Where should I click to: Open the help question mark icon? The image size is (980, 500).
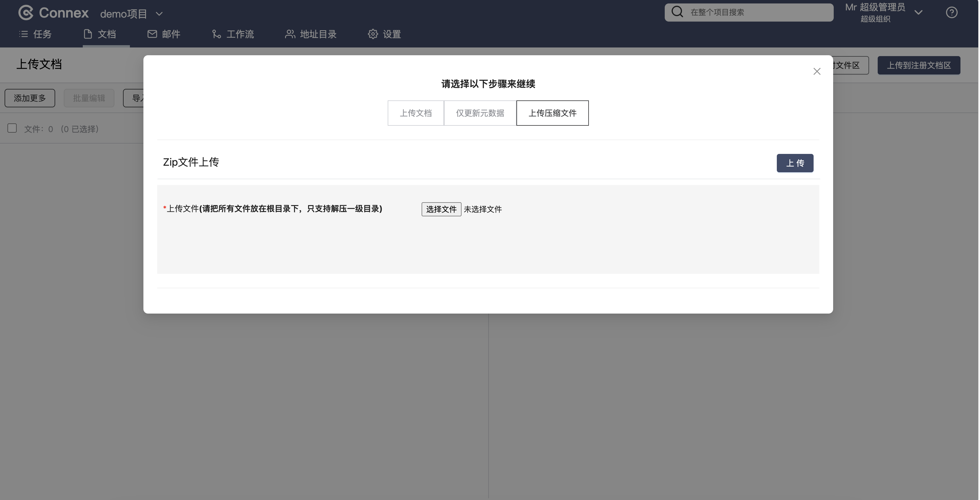952,13
